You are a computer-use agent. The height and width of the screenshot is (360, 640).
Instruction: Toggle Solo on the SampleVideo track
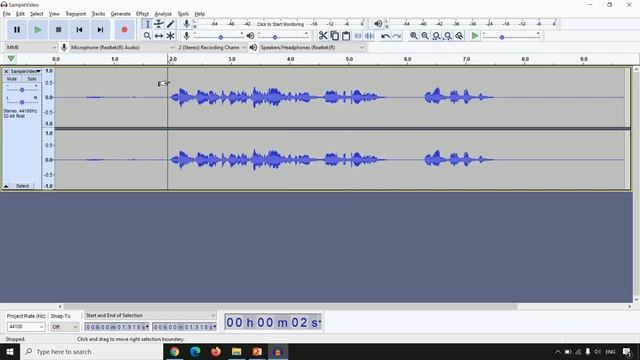coord(31,79)
